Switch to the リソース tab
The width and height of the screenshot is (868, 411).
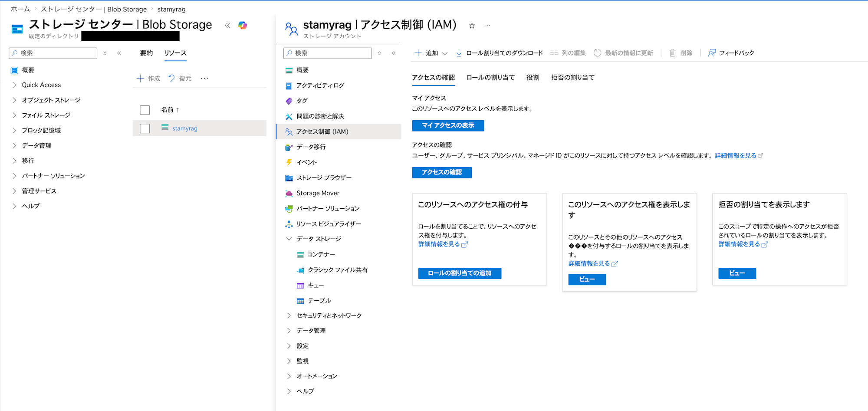(175, 53)
